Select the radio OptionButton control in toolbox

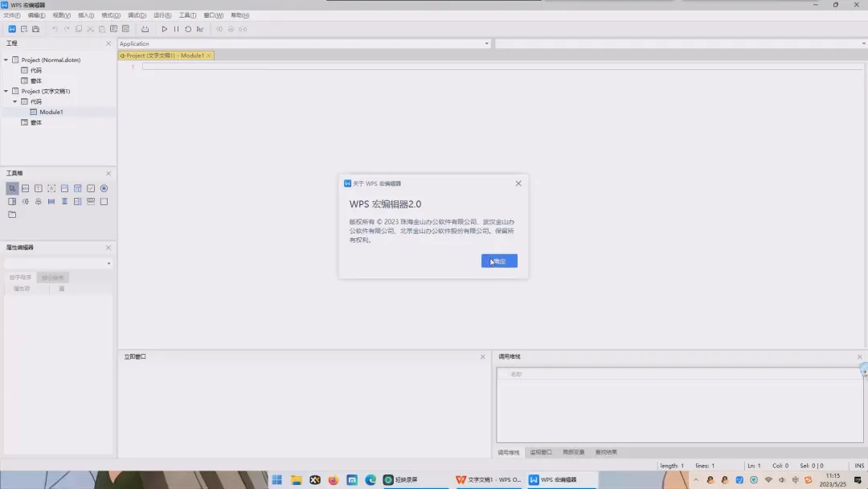click(x=104, y=188)
